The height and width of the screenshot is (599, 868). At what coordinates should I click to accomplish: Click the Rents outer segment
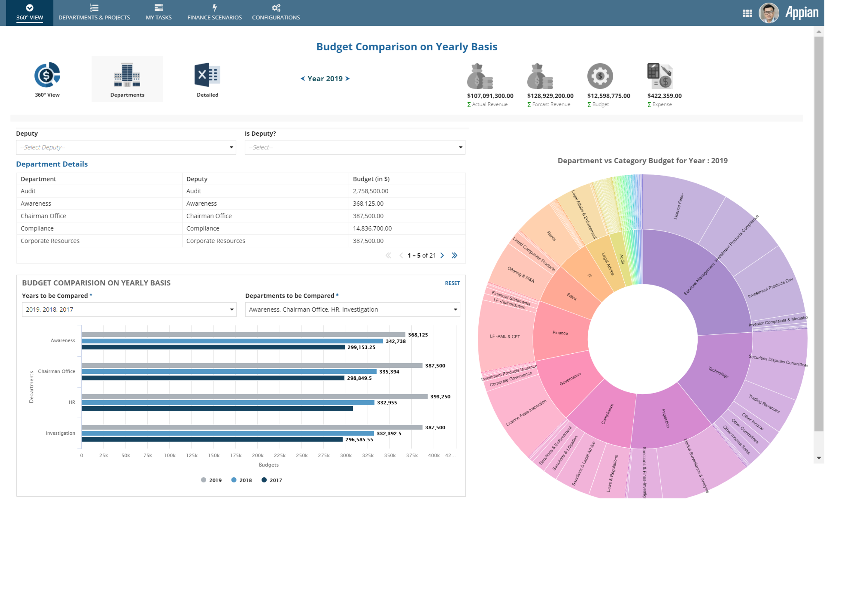coord(551,236)
